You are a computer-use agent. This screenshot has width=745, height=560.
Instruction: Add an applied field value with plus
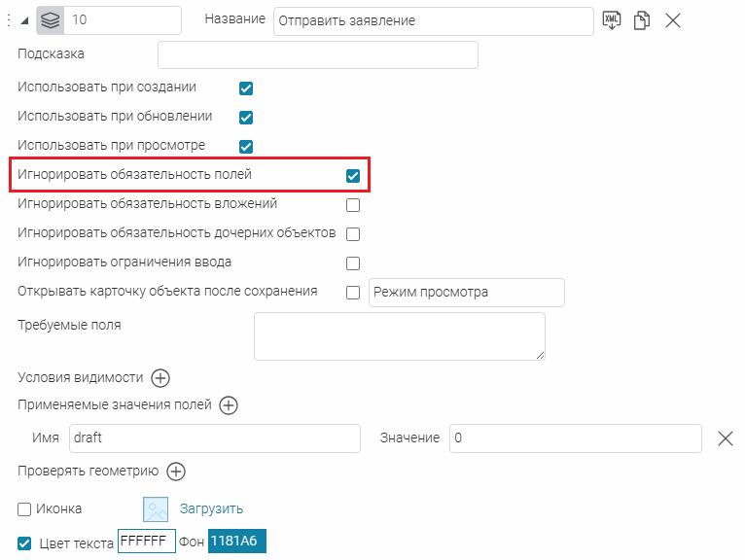pos(228,405)
